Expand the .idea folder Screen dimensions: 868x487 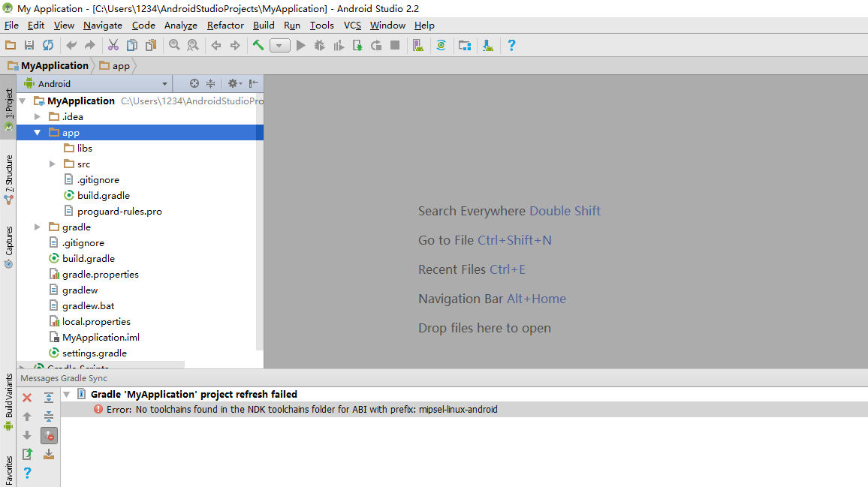(x=37, y=117)
